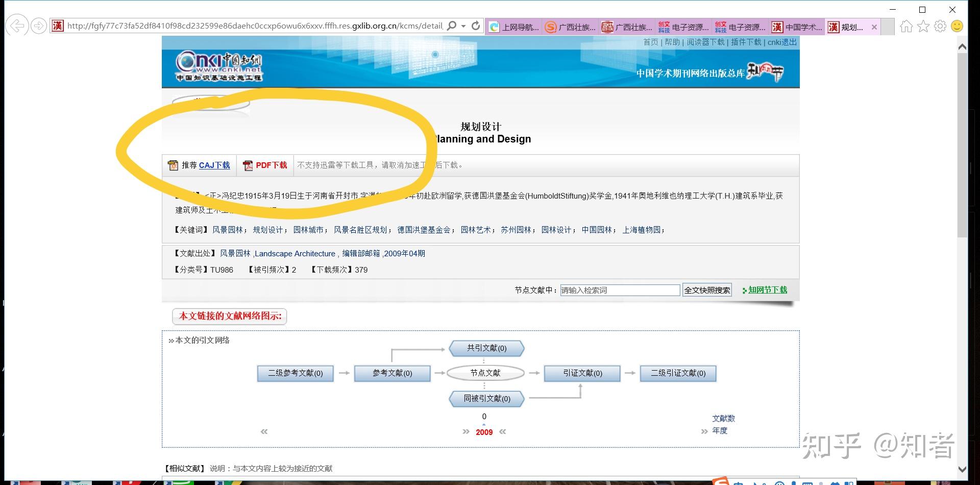Switch to the second 广西壮族 tab
Image resolution: width=980 pixels, height=485 pixels.
(627, 27)
